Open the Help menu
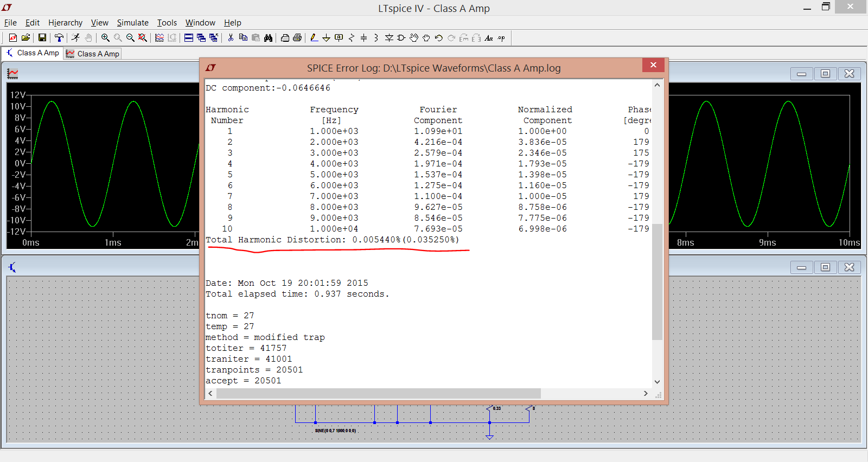The height and width of the screenshot is (462, 868). [x=232, y=23]
